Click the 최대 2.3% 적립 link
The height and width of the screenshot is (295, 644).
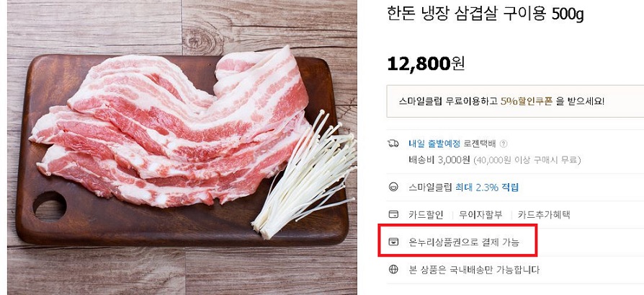pos(487,188)
